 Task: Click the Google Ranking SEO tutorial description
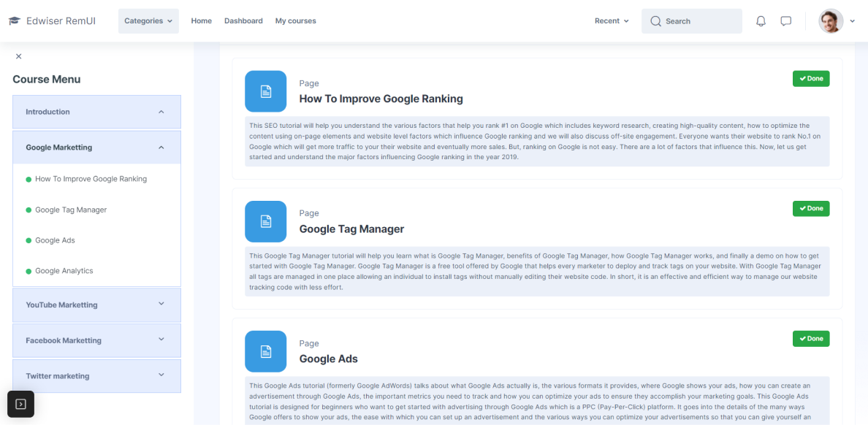tap(537, 141)
